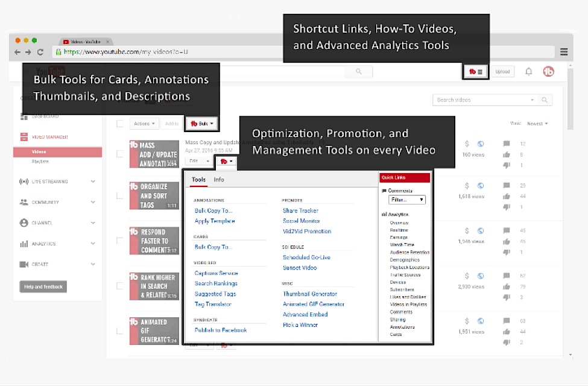Viewport: 588px width, 386px height.
Task: Open the TubeBuddy channel avatar icon
Action: pos(548,71)
